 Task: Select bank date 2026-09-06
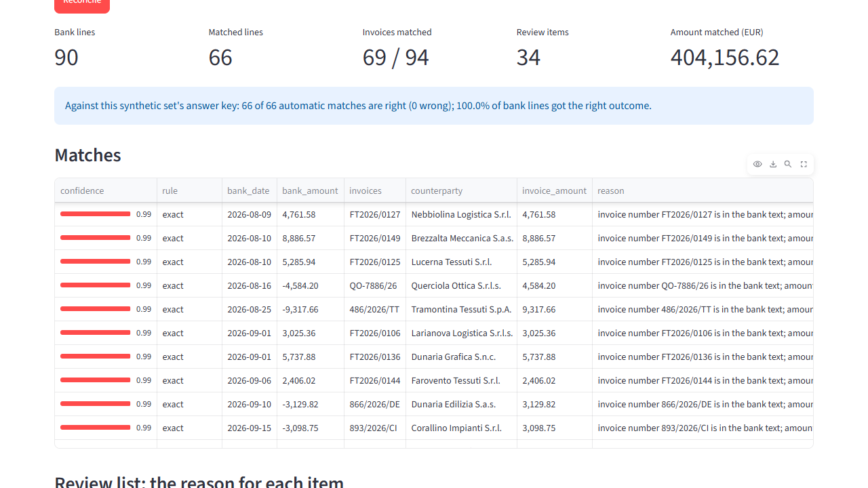click(249, 380)
